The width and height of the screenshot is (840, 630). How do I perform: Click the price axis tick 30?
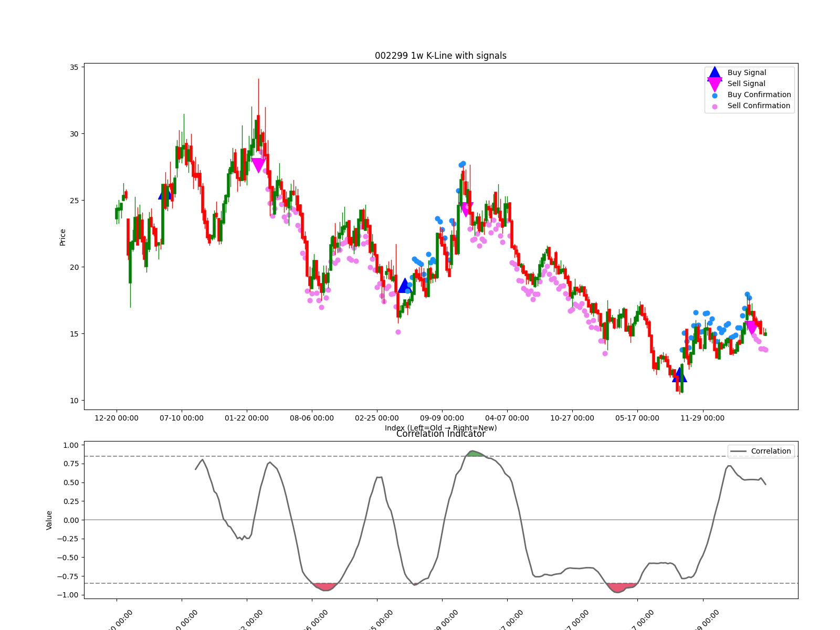(74, 134)
